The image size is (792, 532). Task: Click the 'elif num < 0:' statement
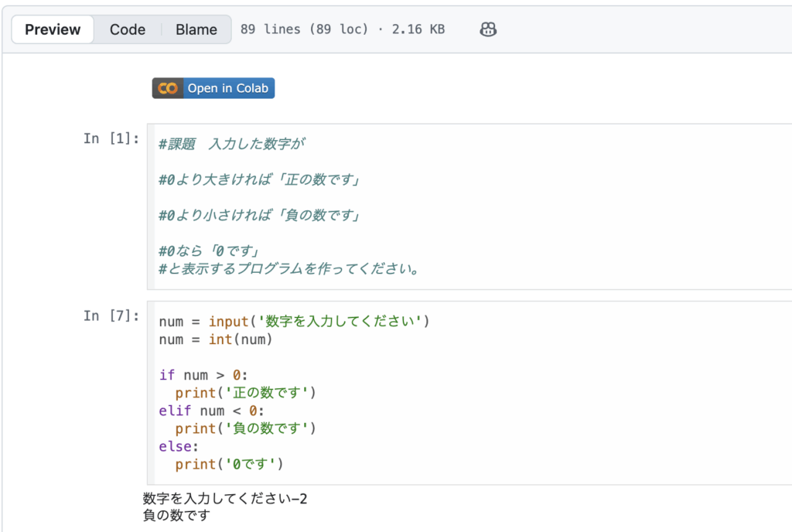pyautogui.click(x=211, y=411)
